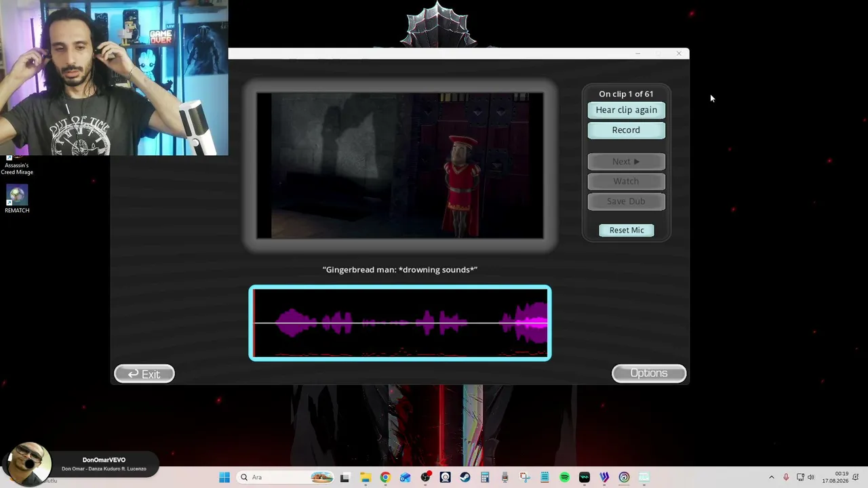
Task: Reset the microphone with Reset Mic
Action: pyautogui.click(x=627, y=230)
